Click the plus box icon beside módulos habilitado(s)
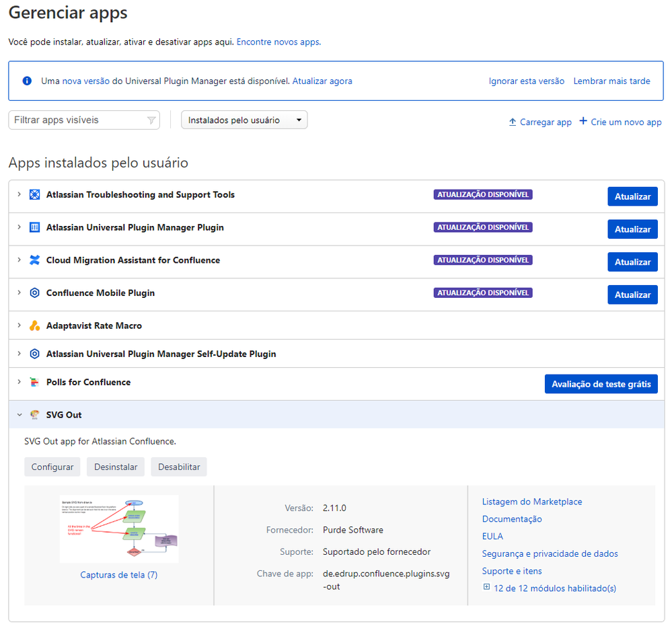 [x=486, y=587]
